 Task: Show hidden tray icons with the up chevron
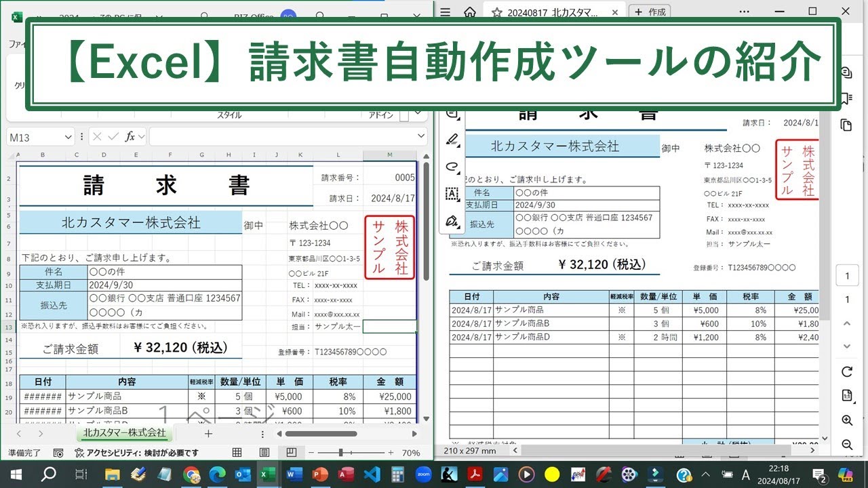[x=706, y=474]
